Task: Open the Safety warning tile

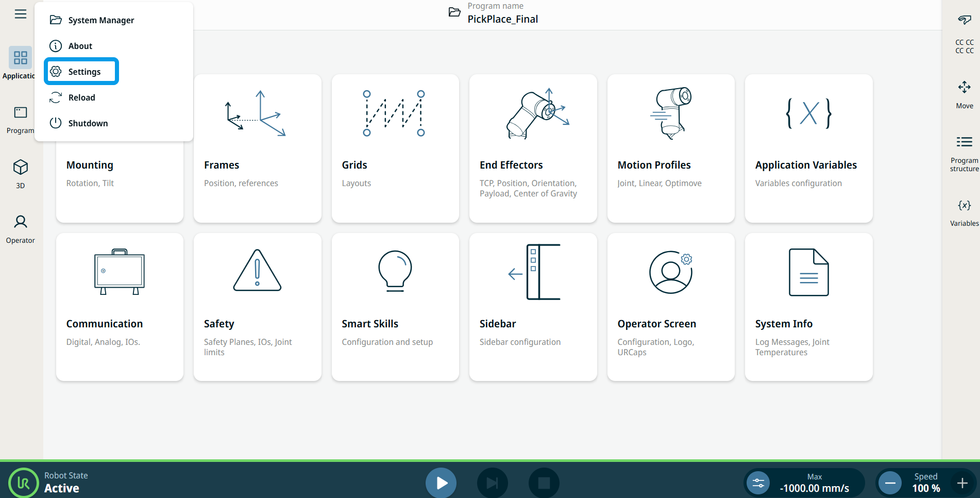Action: [257, 307]
